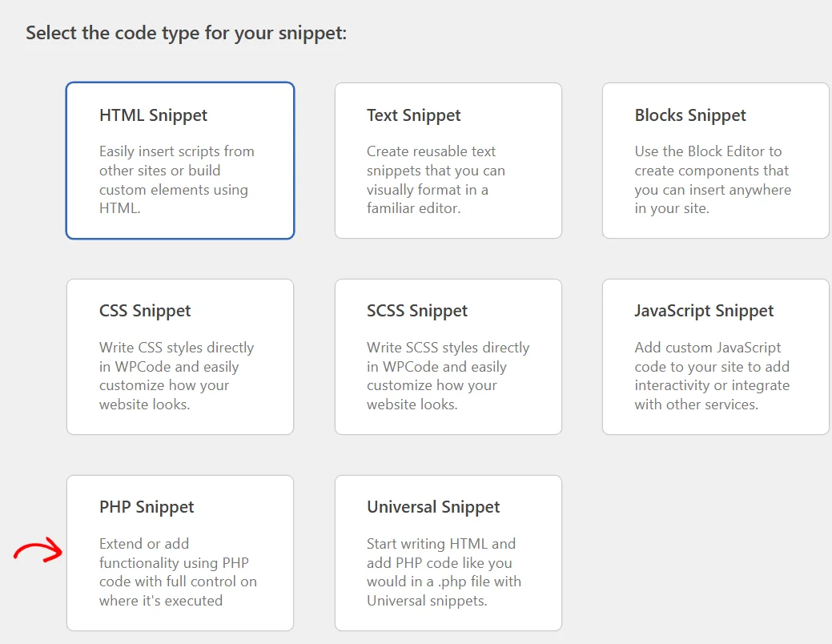Select the HTML Snippet card
The width and height of the screenshot is (832, 644).
[x=180, y=160]
